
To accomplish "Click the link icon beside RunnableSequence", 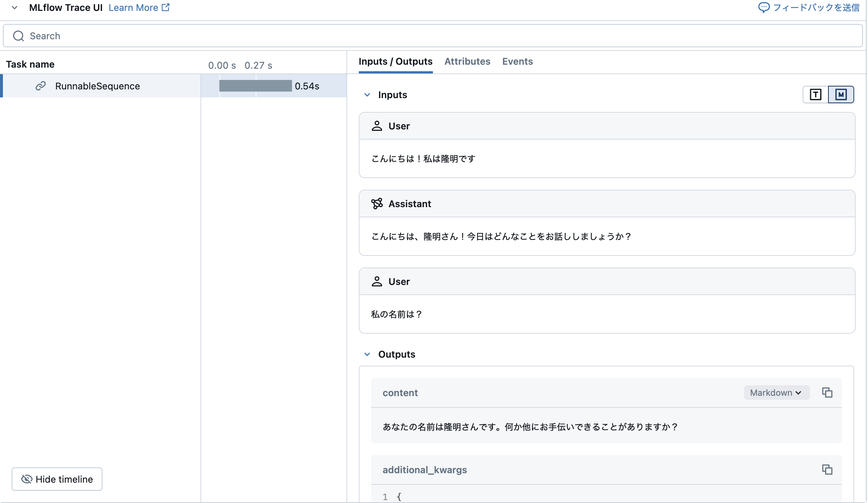I will [40, 86].
